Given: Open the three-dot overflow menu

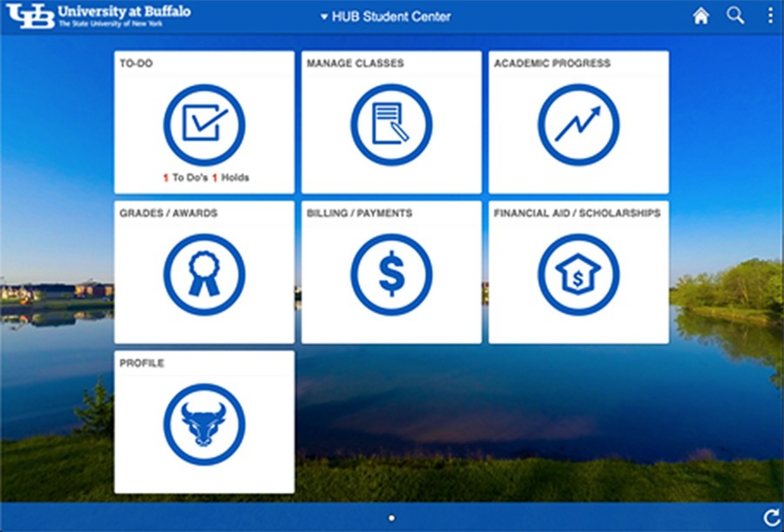Looking at the screenshot, I should coord(769,16).
